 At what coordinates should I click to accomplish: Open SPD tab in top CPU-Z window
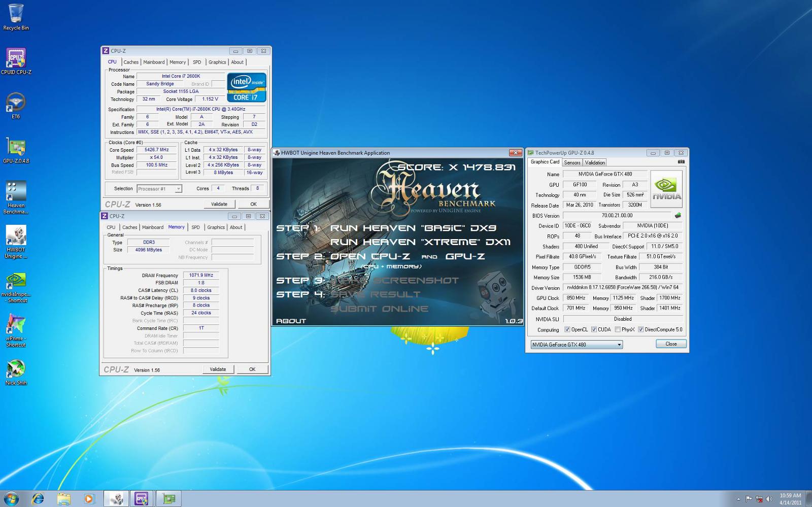pyautogui.click(x=197, y=62)
